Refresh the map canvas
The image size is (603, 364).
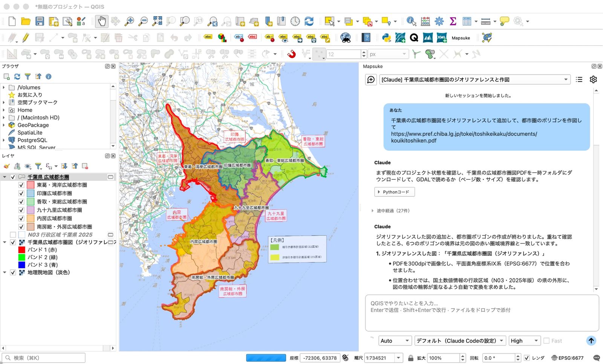tap(309, 21)
